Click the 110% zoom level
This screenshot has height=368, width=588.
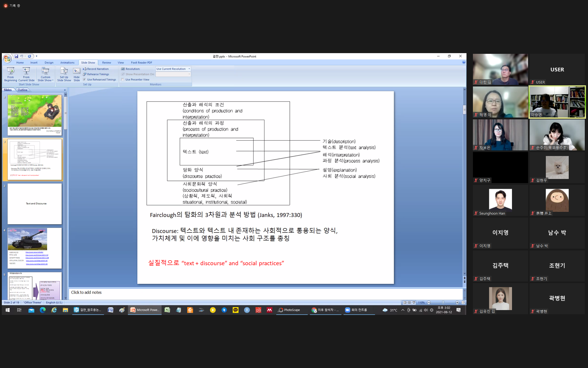421,302
